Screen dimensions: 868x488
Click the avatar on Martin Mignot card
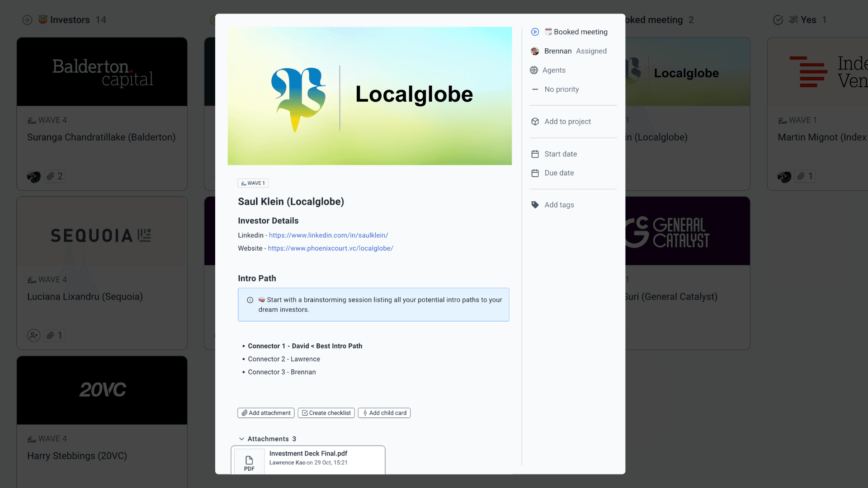coord(784,177)
